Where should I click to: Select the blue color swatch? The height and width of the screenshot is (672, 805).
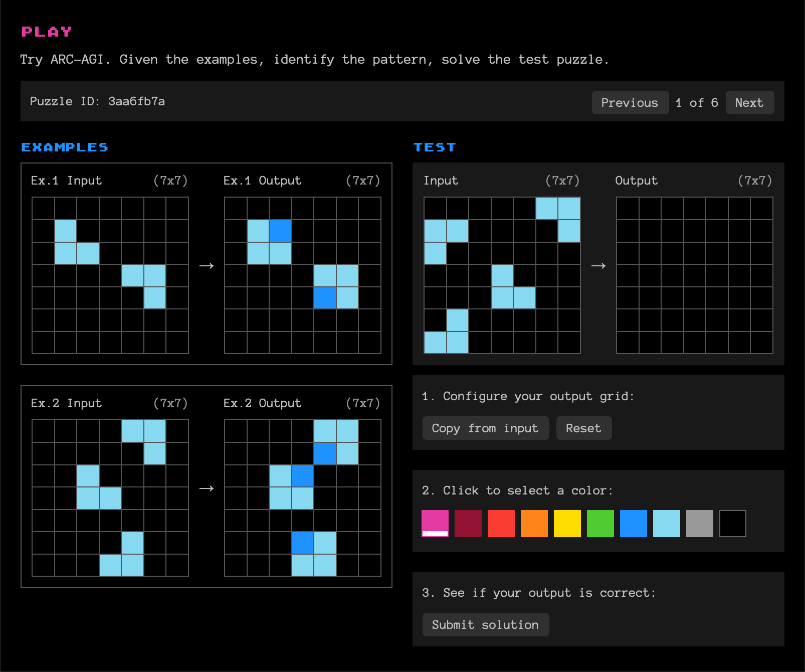634,524
